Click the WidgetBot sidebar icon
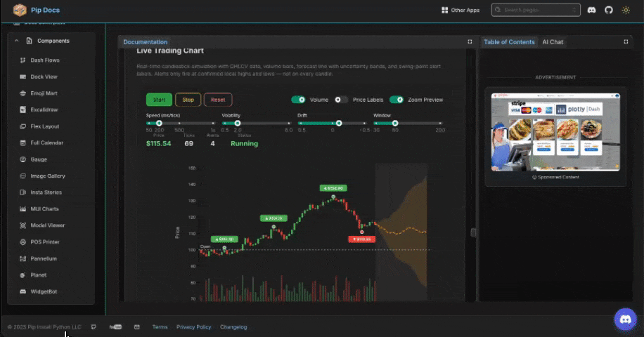The image size is (644, 337). [x=22, y=291]
